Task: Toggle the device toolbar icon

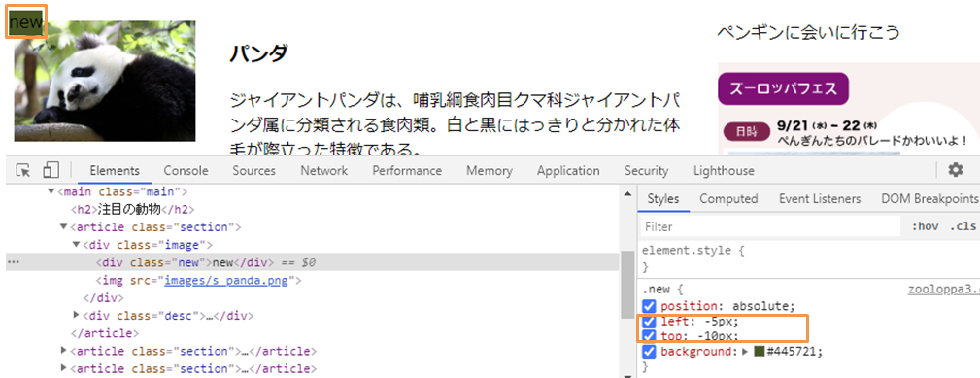Action: 51,171
